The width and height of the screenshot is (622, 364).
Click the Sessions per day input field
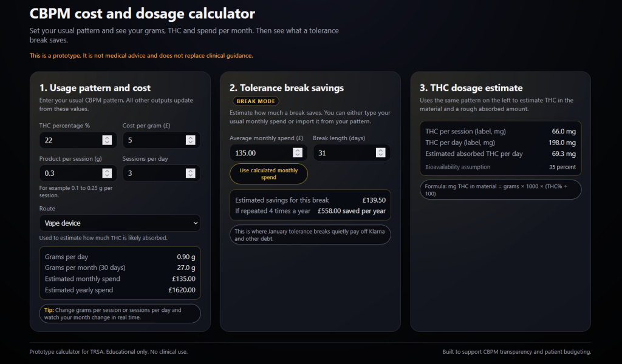point(162,173)
